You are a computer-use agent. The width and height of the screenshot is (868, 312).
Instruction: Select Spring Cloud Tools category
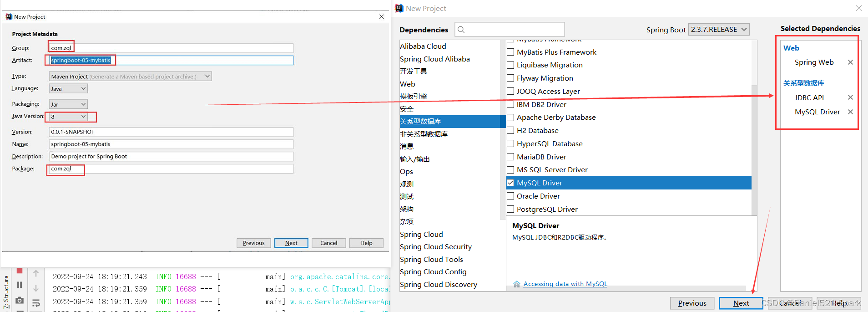pos(431,259)
